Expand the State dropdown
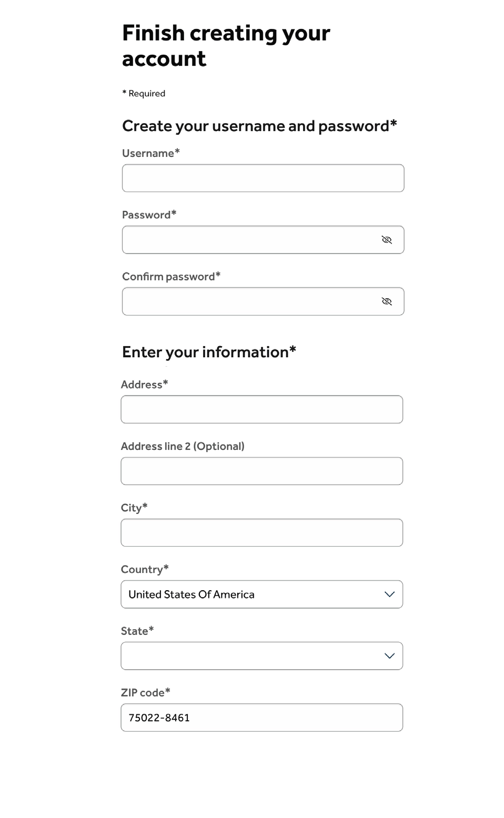 [x=261, y=656]
